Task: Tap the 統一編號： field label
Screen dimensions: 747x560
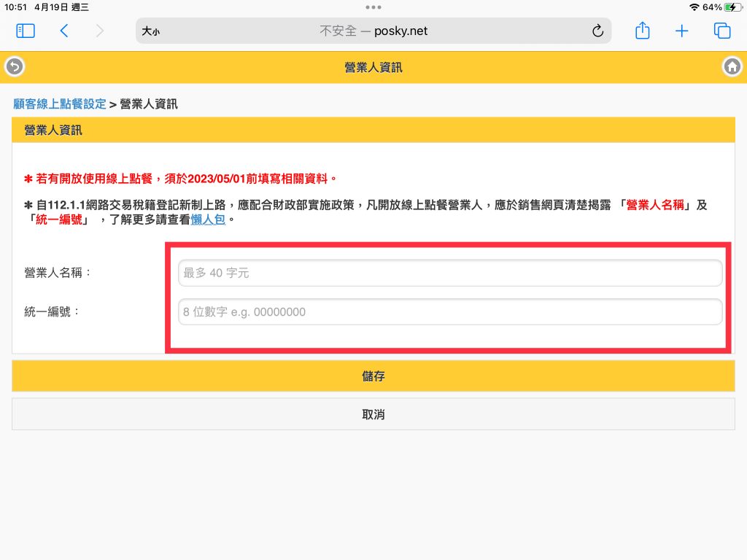Action: (52, 312)
